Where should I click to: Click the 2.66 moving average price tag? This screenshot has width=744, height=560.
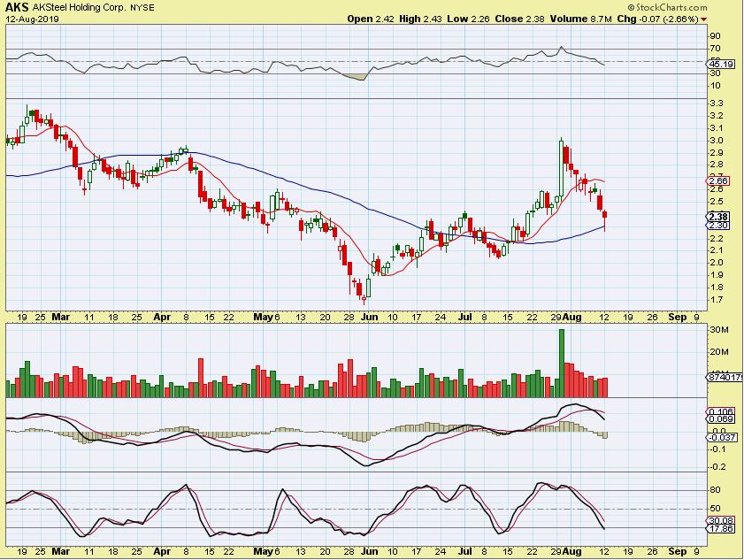(719, 180)
